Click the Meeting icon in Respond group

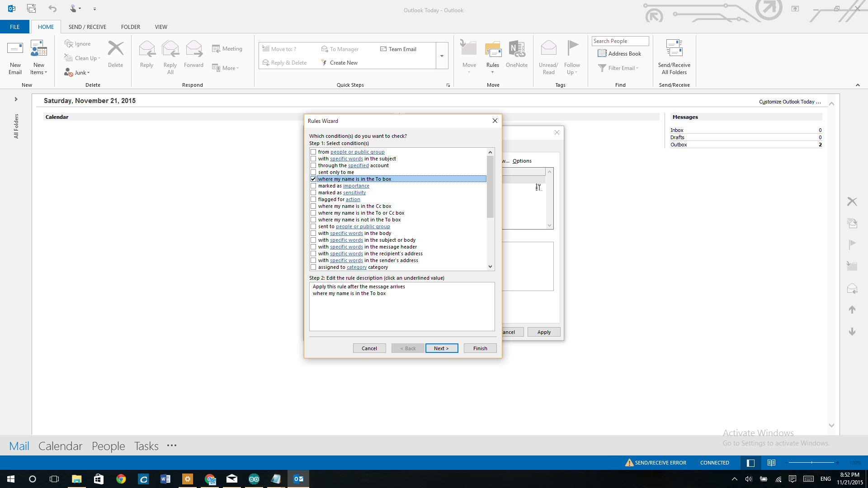pos(216,49)
